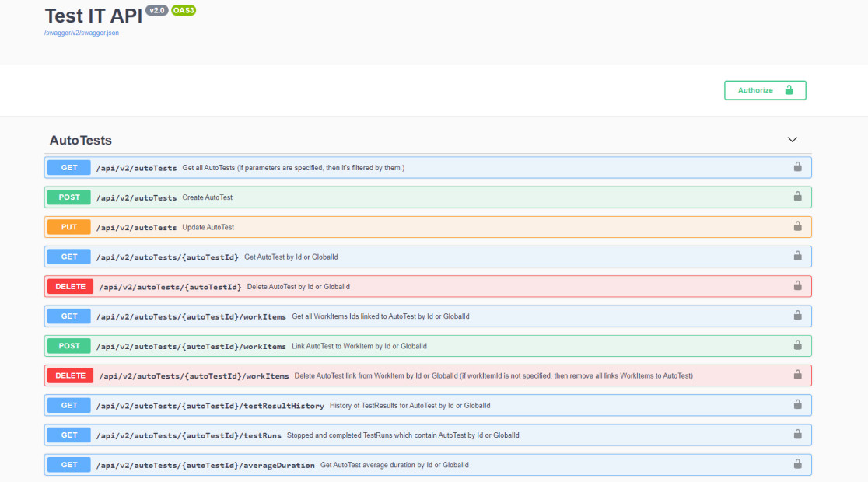Click the path text /api/v2/autoTests/{autoTestId}/testResultHistory
This screenshot has height=482, width=868.
[210, 406]
